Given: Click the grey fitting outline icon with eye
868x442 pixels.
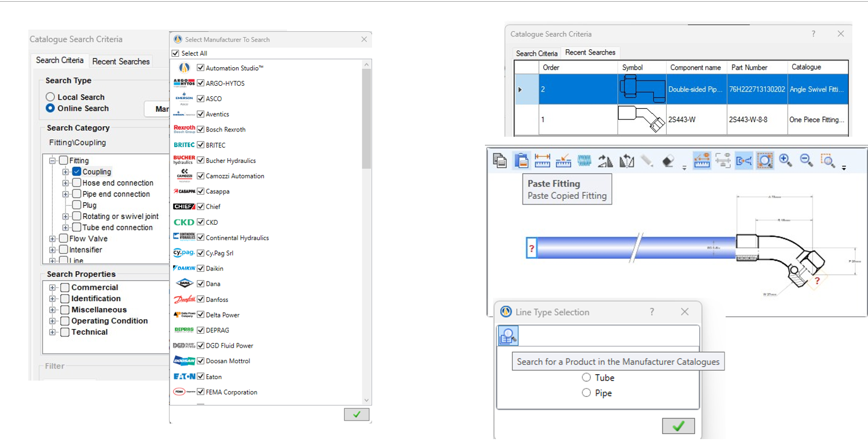Looking at the screenshot, I should coord(723,160).
